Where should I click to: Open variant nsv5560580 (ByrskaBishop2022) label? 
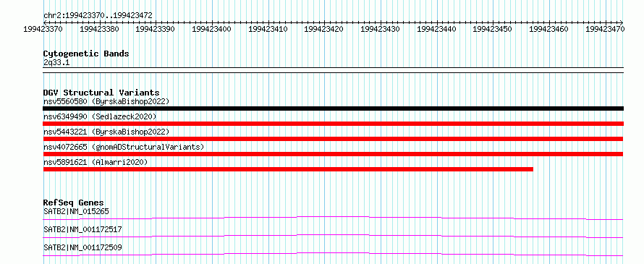[106, 101]
